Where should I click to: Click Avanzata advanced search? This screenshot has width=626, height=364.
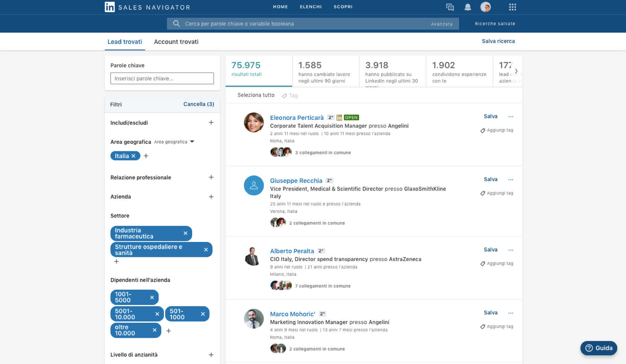442,24
